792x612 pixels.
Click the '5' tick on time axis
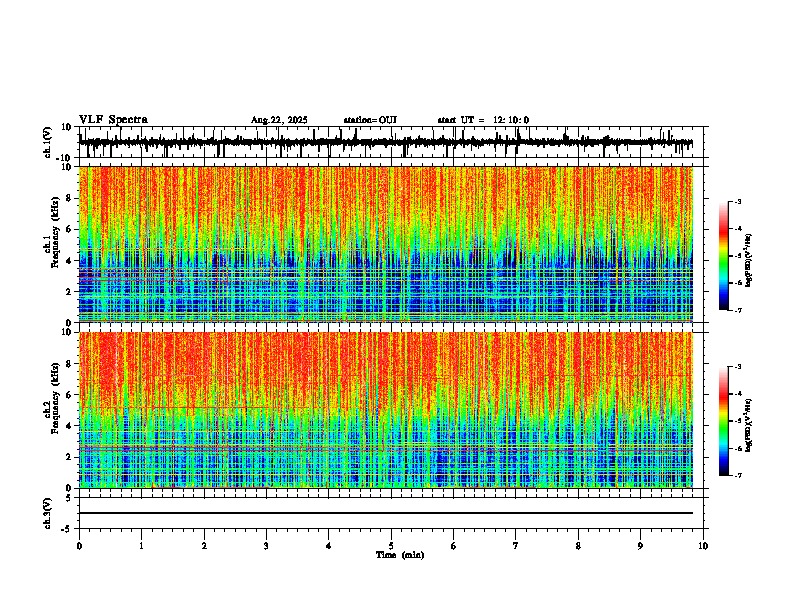coord(391,546)
